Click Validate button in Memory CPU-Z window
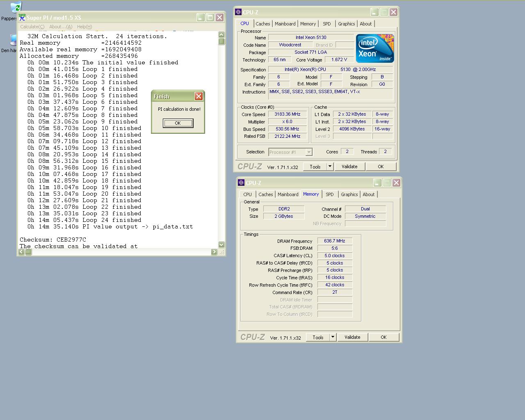Viewport: 525px width, 420px height. pos(352,337)
